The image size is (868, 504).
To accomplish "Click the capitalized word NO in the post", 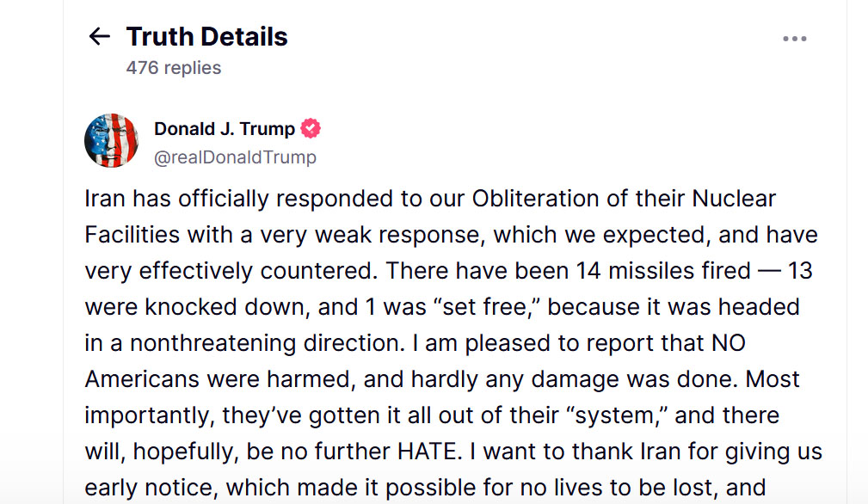I will [x=728, y=343].
